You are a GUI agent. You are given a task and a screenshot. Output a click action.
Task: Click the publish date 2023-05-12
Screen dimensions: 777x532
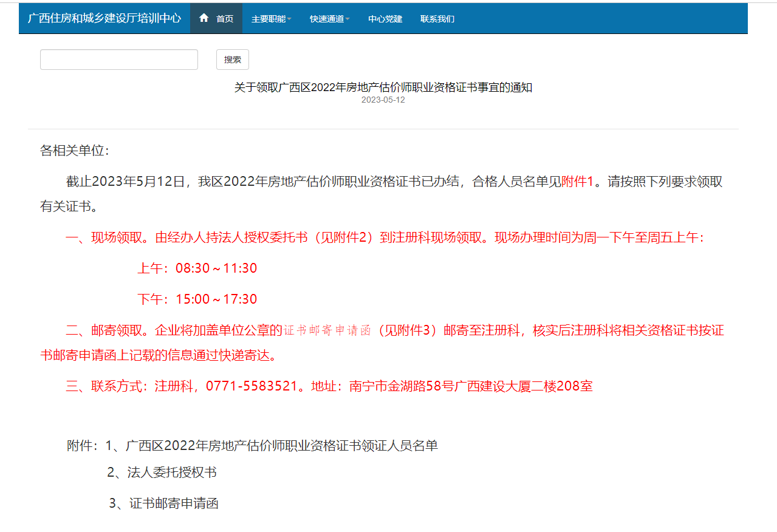383,100
